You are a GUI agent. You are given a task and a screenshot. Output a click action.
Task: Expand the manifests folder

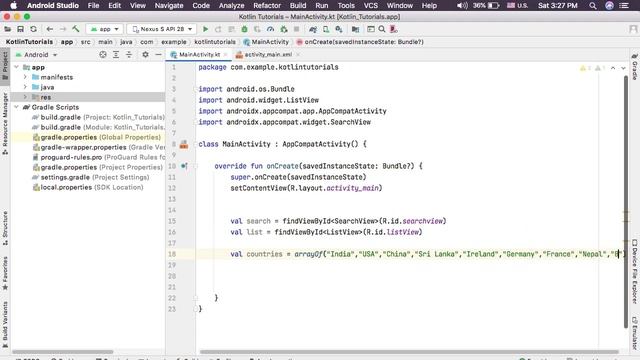[25, 77]
